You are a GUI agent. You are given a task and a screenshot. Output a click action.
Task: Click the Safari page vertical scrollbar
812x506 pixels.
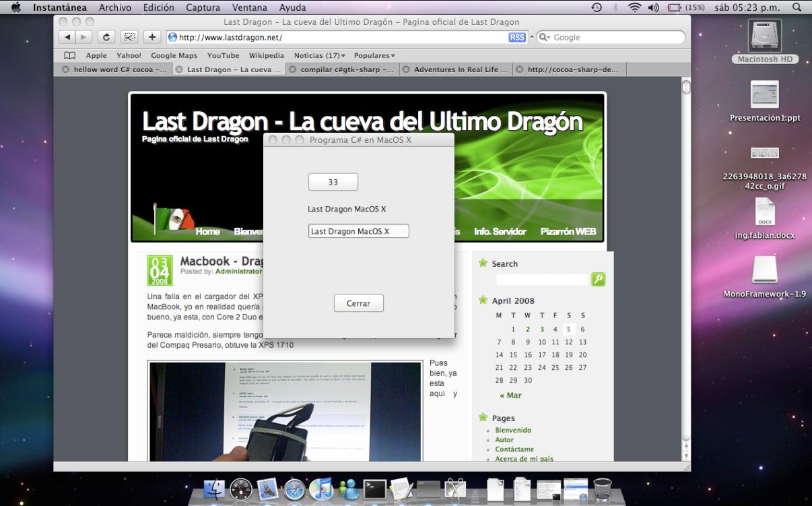click(686, 270)
